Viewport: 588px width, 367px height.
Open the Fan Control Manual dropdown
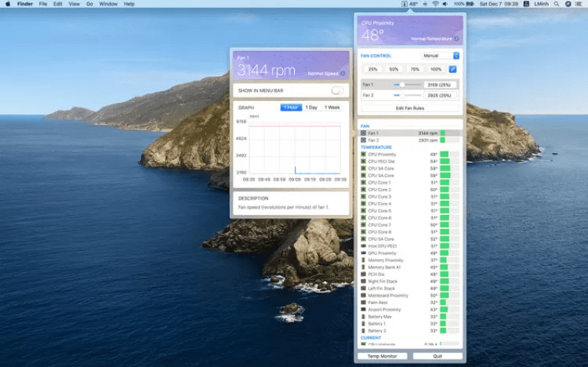[x=440, y=56]
